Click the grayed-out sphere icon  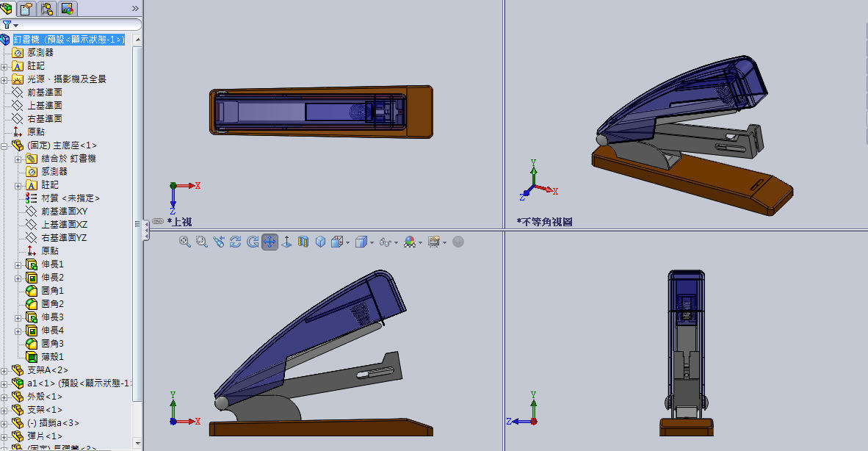click(x=458, y=242)
